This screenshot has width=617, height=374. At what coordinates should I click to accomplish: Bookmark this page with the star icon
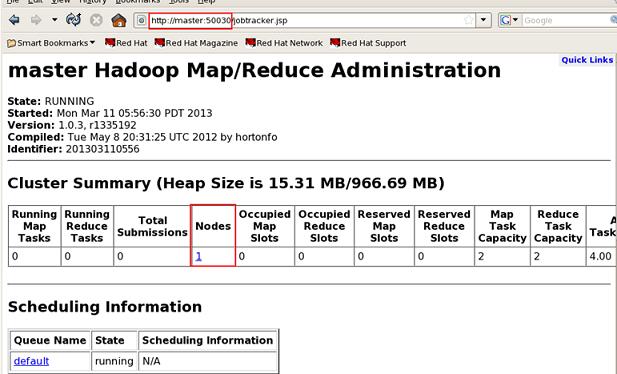click(468, 20)
